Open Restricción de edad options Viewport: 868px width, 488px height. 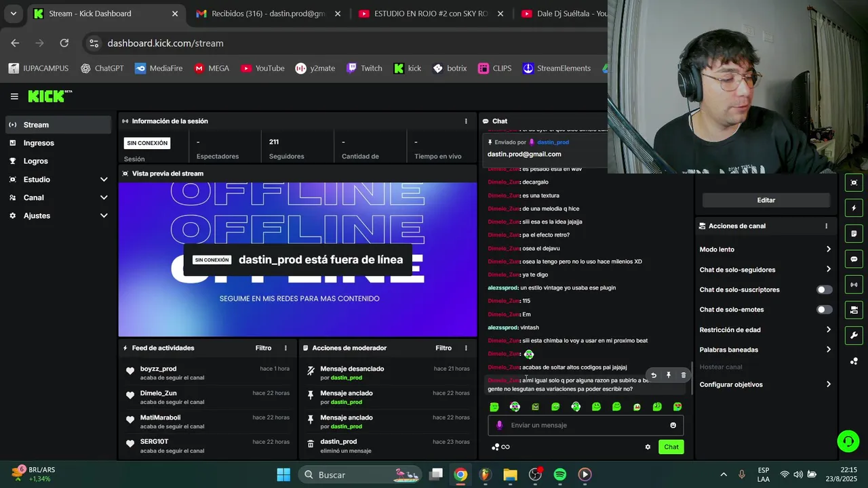pyautogui.click(x=766, y=330)
